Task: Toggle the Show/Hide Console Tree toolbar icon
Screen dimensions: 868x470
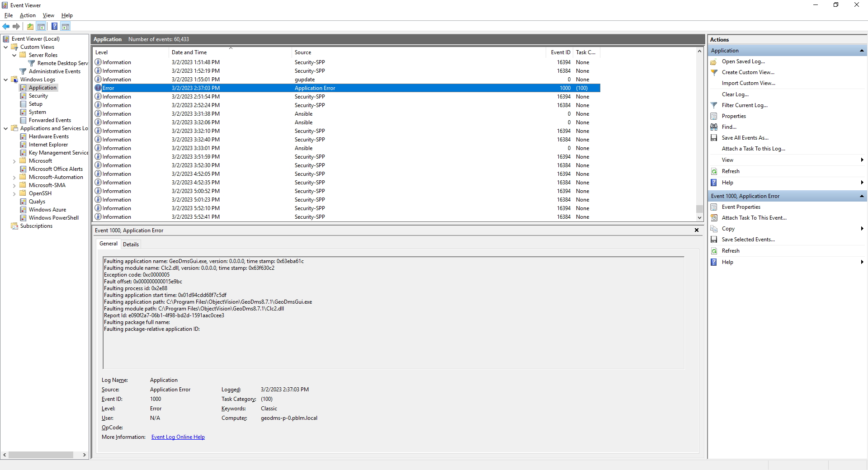Action: pos(41,26)
